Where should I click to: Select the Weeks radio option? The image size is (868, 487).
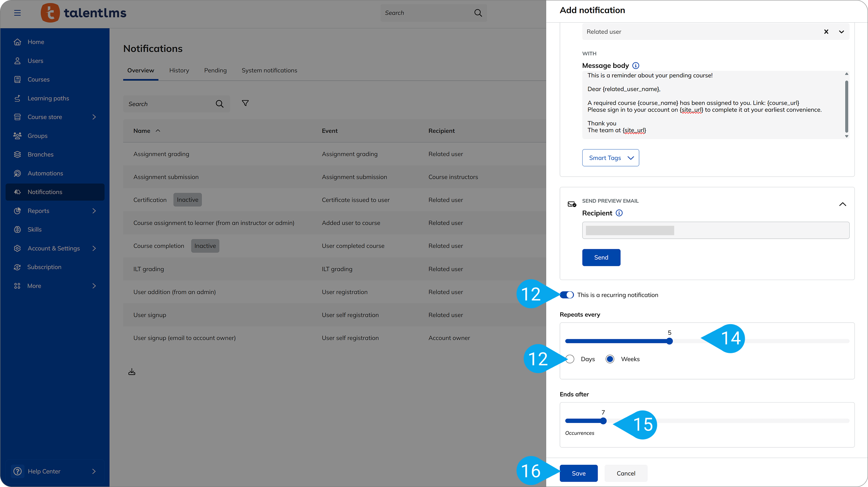coord(610,359)
